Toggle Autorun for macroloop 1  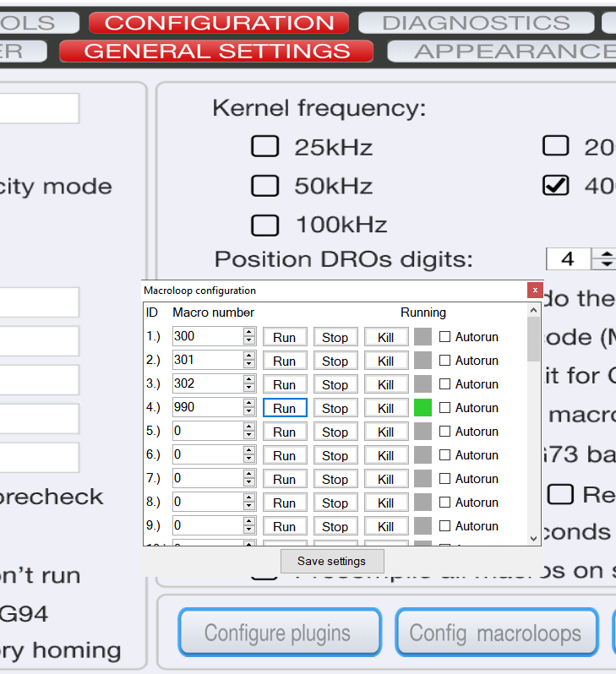tap(445, 337)
